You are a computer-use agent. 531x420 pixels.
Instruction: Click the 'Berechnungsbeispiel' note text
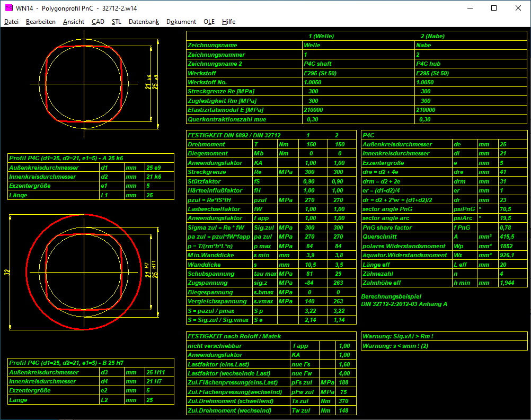pos(391,296)
